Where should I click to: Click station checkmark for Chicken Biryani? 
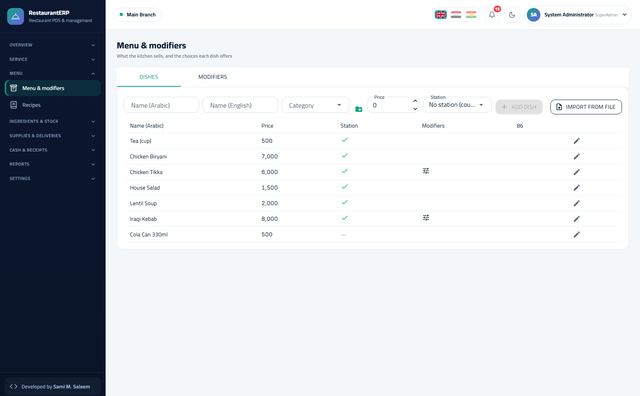(x=345, y=156)
